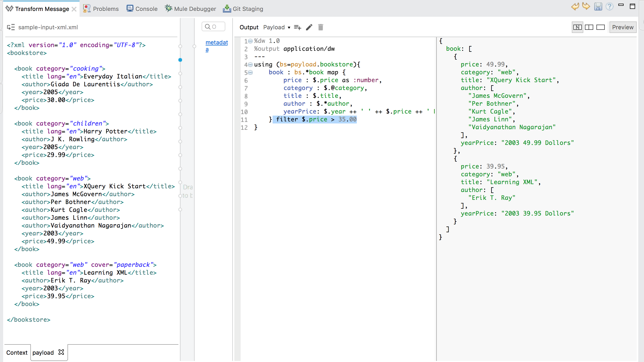Screen dimensions: 644x362
Task: Open the Mule Debugger tab
Action: click(190, 9)
